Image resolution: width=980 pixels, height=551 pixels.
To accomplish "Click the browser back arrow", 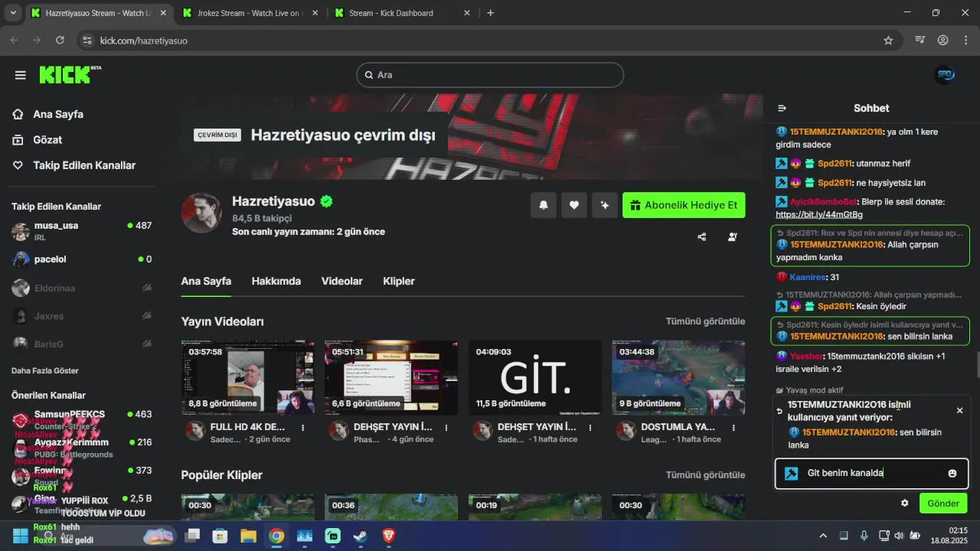I will [x=15, y=41].
